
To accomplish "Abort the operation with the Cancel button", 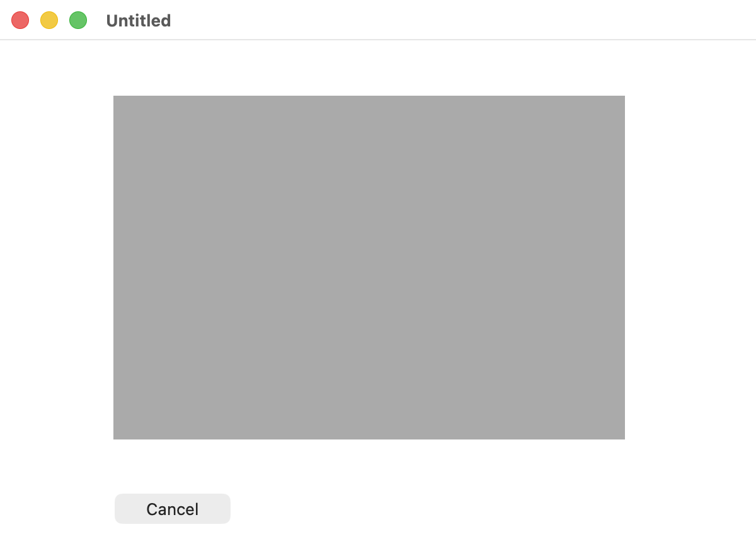I will pos(173,509).
